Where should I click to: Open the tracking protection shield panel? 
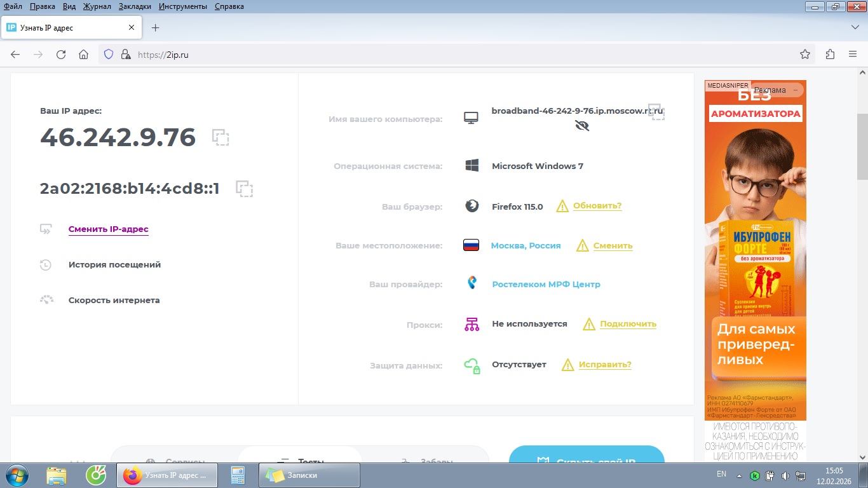[109, 55]
